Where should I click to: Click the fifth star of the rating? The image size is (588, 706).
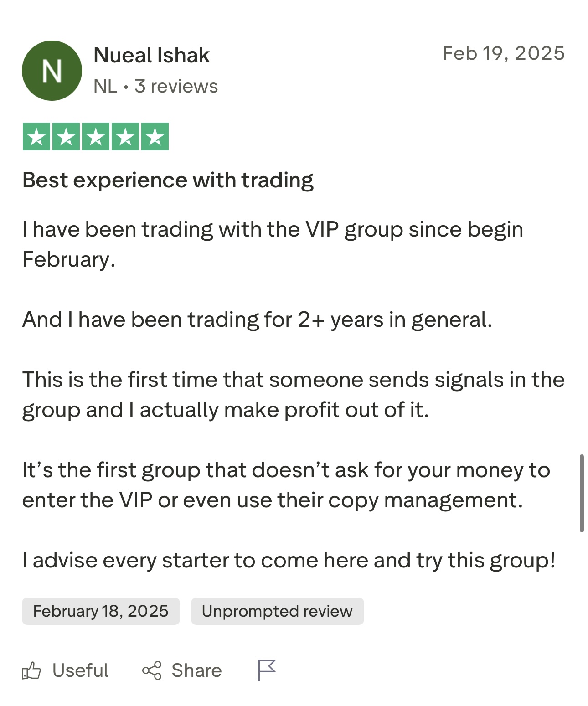[x=155, y=135]
